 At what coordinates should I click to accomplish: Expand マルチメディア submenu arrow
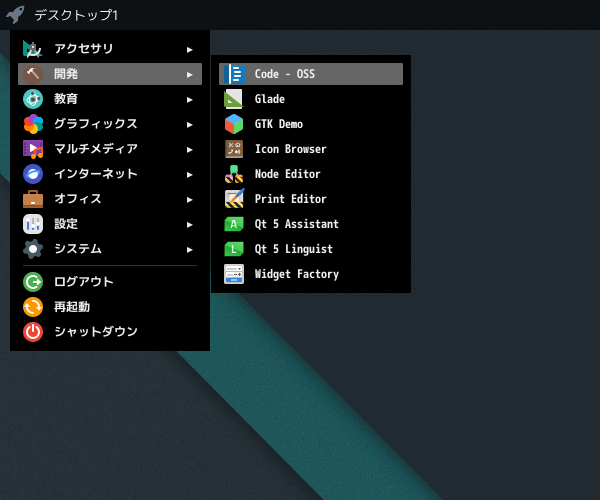pos(189,150)
